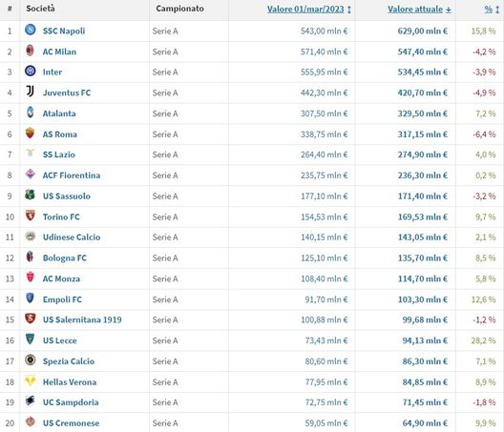Open the SSC Napoli team link
504x432 pixels.
[64, 31]
